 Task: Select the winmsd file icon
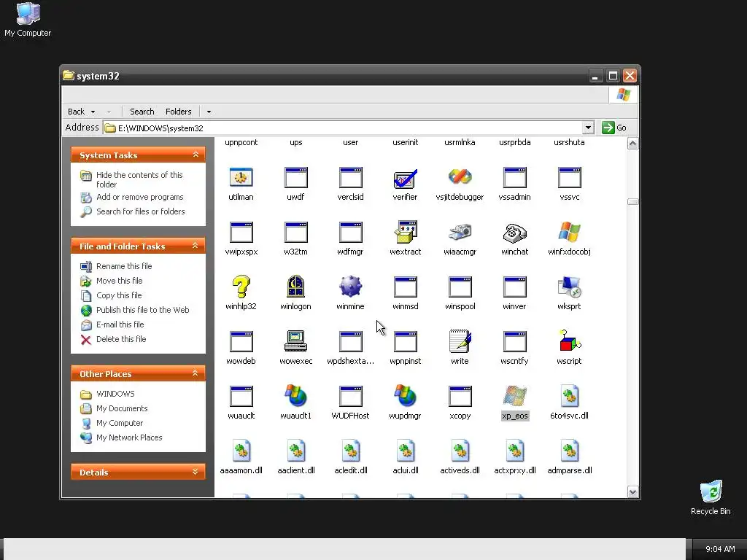[x=406, y=287]
